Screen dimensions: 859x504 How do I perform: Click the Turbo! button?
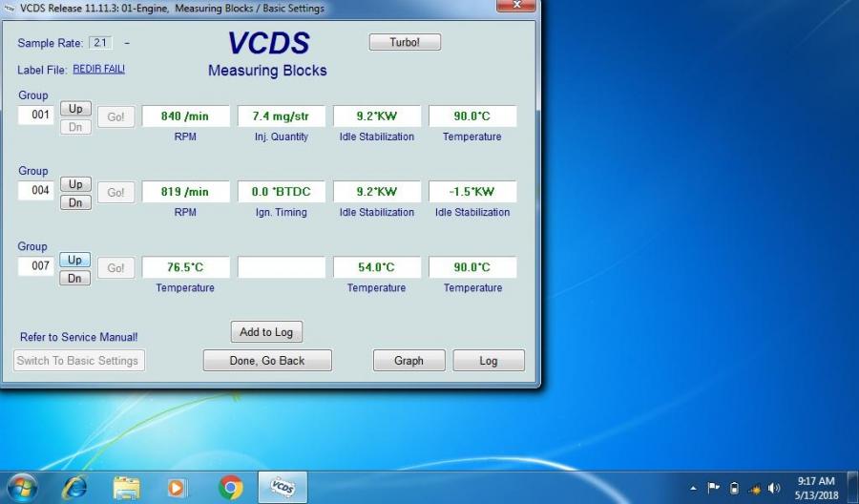point(405,42)
